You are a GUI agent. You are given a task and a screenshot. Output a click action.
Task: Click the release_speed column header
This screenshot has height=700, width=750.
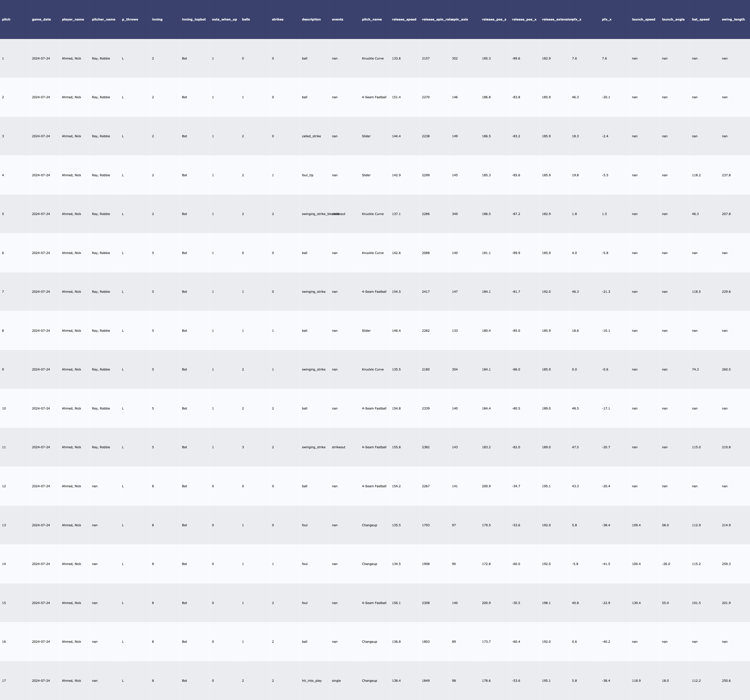click(404, 19)
